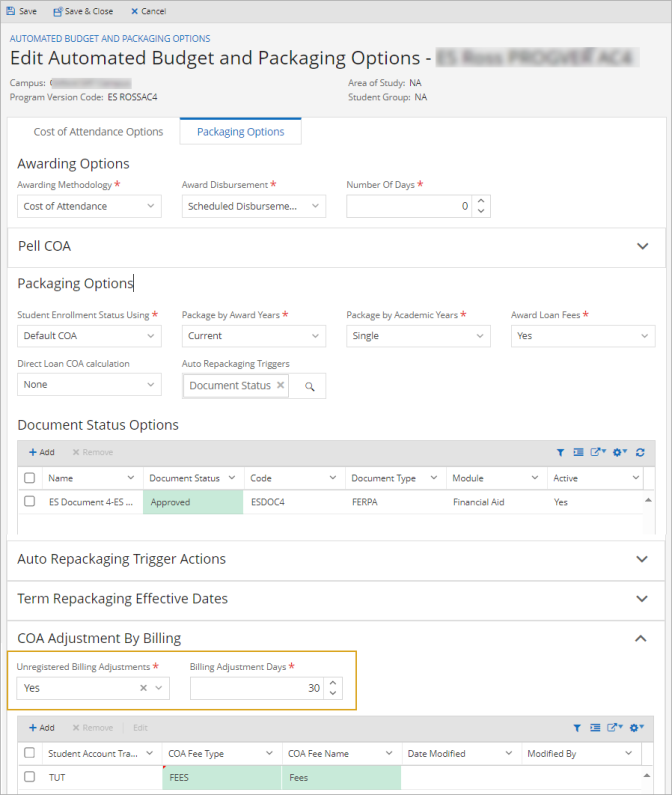Viewport: 672px width, 795px height.
Task: Click export icon in COA Adjustment toolbar
Action: (x=615, y=728)
